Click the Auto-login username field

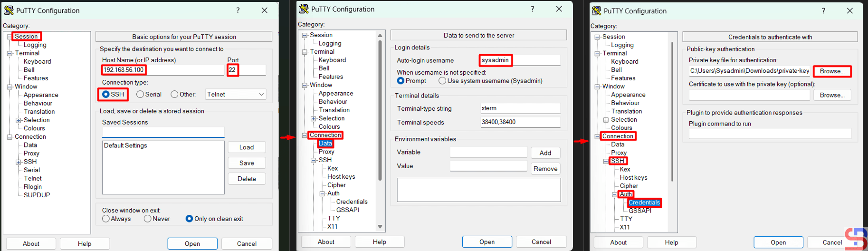(520, 60)
